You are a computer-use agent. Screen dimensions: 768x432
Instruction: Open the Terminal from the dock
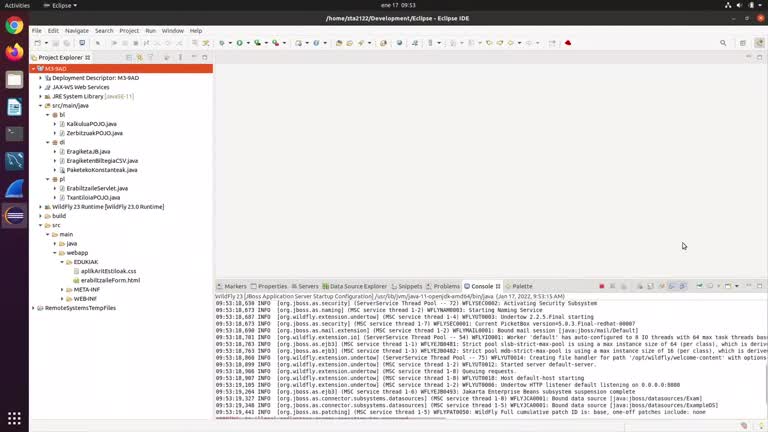click(14, 133)
